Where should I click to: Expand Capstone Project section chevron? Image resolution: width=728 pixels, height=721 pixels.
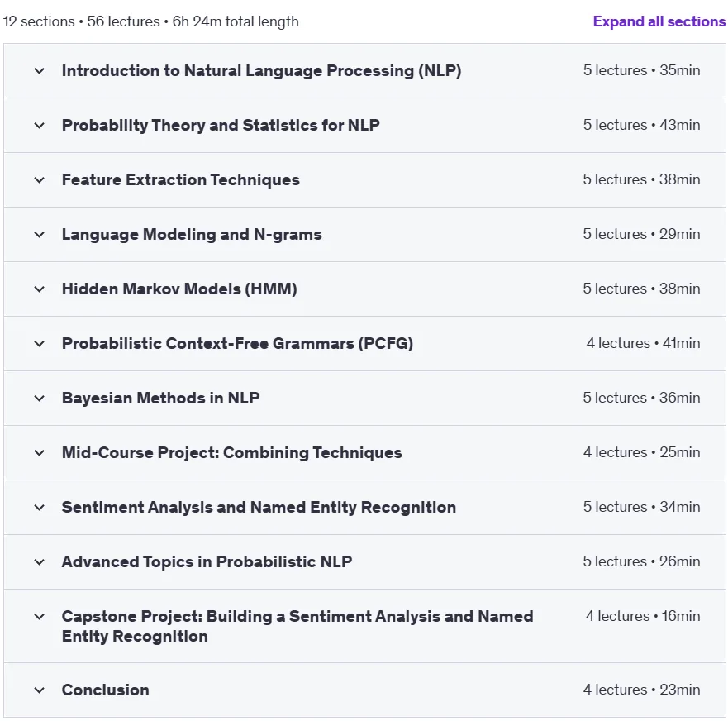tap(40, 617)
